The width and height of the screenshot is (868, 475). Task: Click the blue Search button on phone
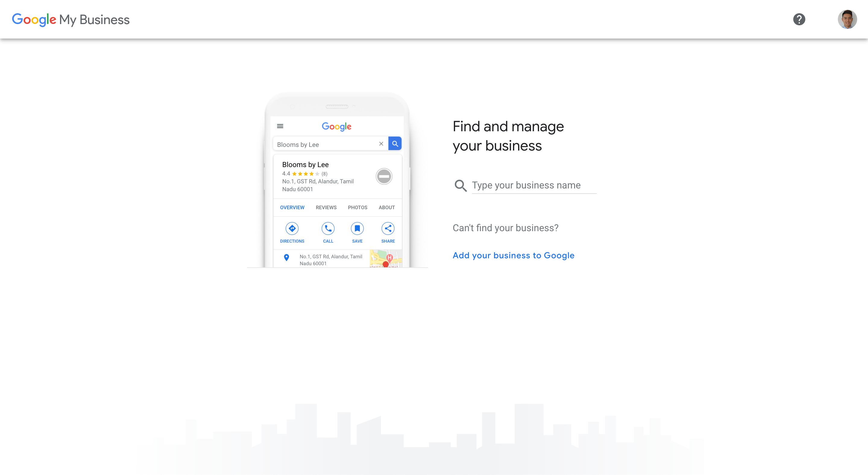(395, 144)
